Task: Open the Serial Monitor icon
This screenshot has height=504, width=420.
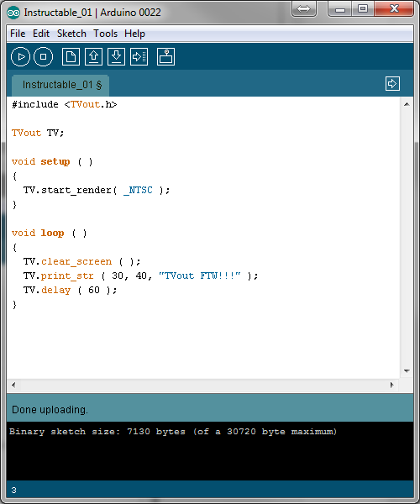Action: pyautogui.click(x=165, y=57)
